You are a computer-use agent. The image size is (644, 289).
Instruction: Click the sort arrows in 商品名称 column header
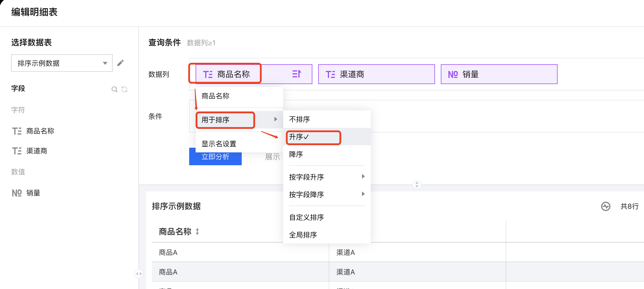[x=197, y=231]
